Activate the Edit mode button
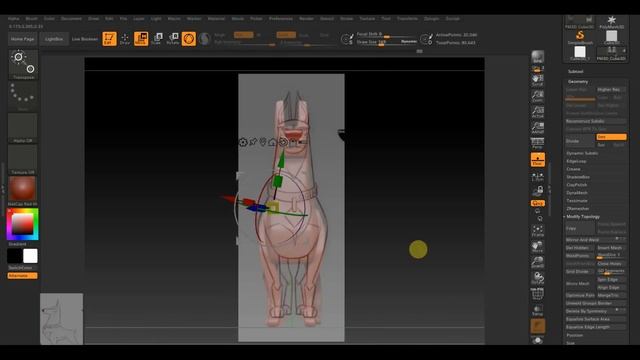This screenshot has width=640, height=360. (109, 38)
